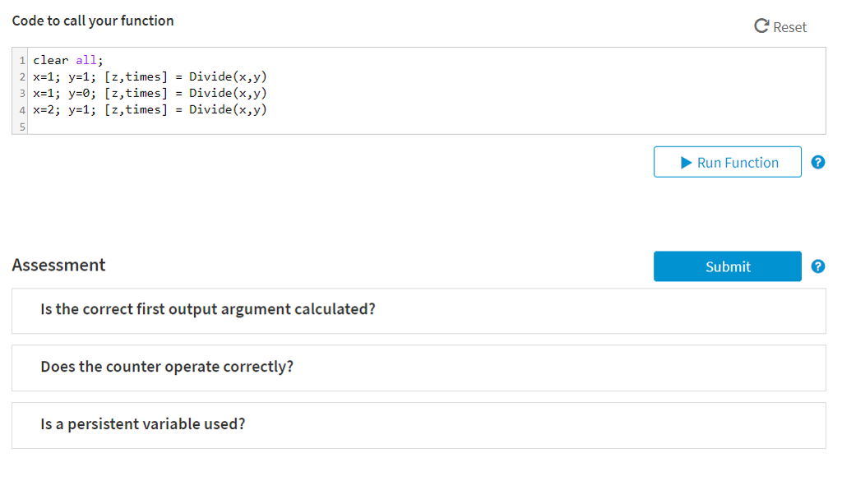Image resolution: width=842 pixels, height=504 pixels.
Task: Click the Reset text link
Action: pyautogui.click(x=789, y=27)
